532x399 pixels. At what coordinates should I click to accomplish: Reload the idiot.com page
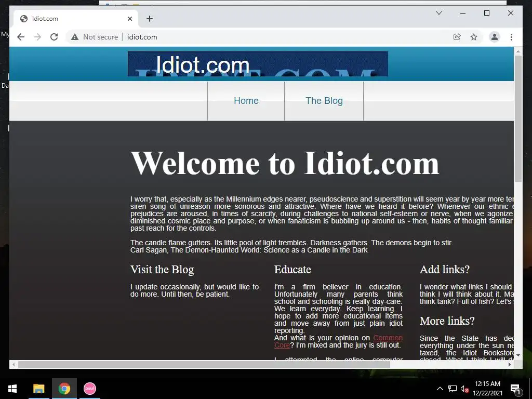point(54,37)
